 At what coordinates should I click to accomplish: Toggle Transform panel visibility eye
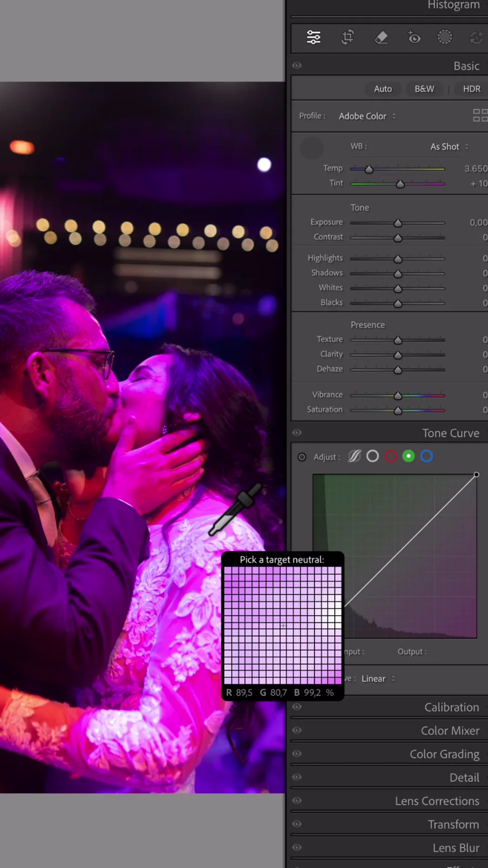[297, 824]
